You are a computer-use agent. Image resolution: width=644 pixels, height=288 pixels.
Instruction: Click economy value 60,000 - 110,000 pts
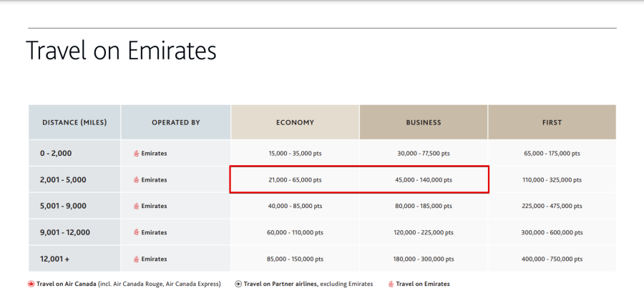295,232
